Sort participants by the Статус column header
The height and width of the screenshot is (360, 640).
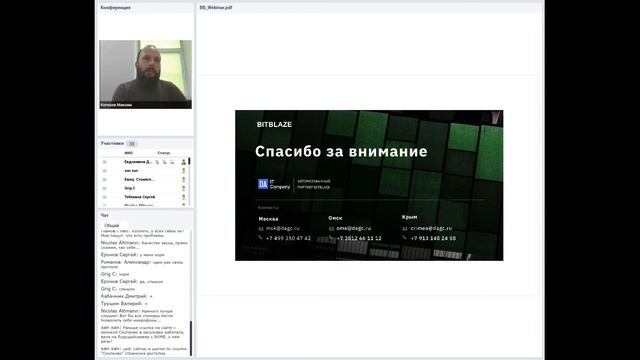[164, 153]
